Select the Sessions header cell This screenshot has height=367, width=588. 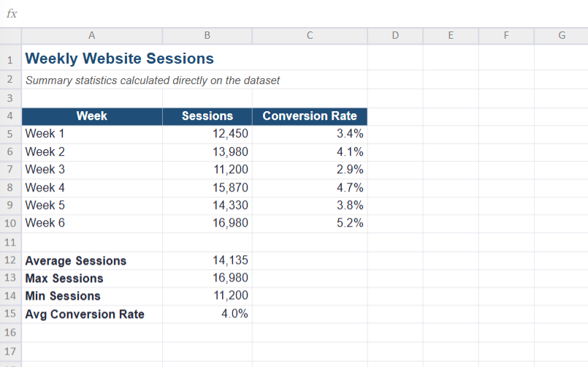(x=207, y=116)
